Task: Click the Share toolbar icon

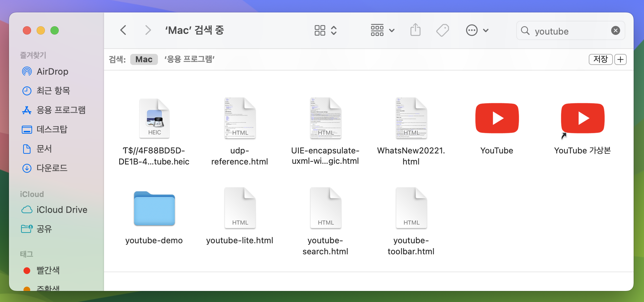Action: coord(415,30)
